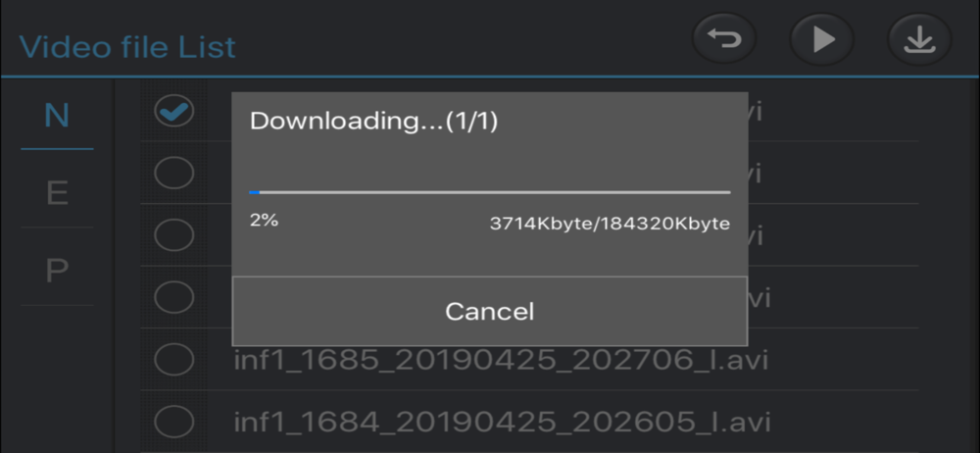Viewport: 980px width, 453px height.
Task: Switch to the N tab
Action: [x=57, y=116]
